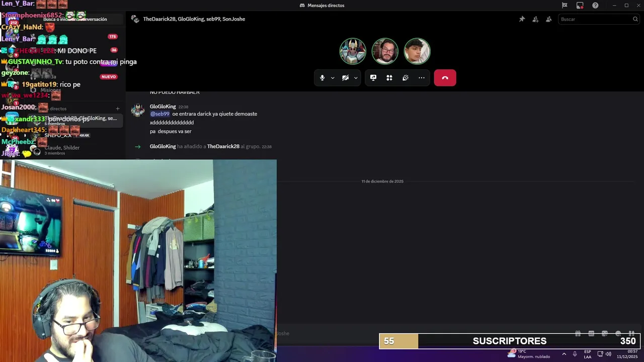Select the young man avatar in call
The width and height of the screenshot is (644, 362).
click(x=417, y=51)
